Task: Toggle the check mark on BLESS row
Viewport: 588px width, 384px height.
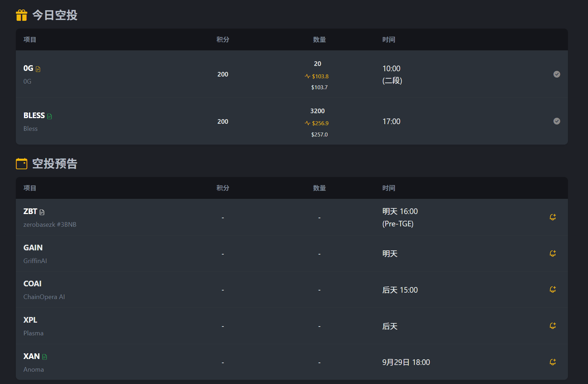Action: pos(557,121)
